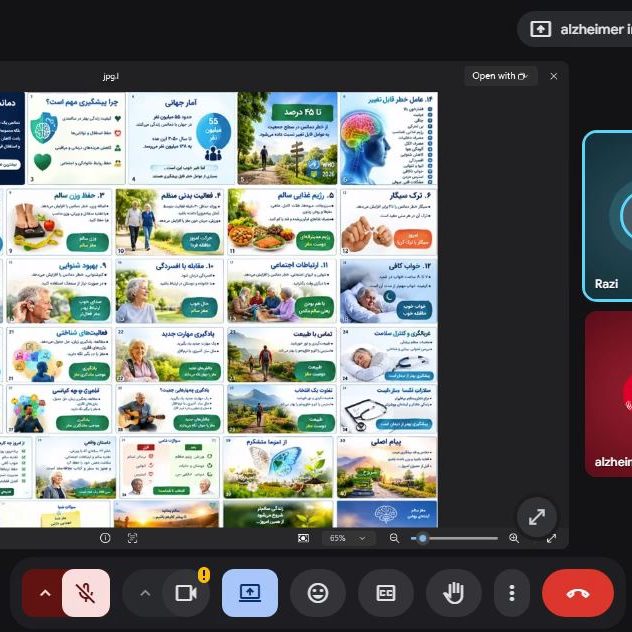Screen dimensions: 632x632
Task: Click the 'فعالیت‌های شناختی' slide
Action: (x=59, y=355)
